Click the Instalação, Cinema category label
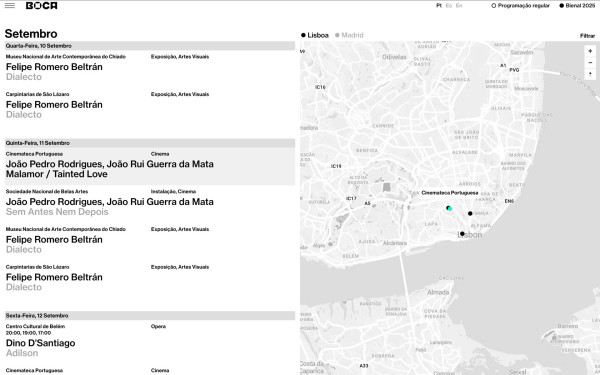 click(173, 191)
